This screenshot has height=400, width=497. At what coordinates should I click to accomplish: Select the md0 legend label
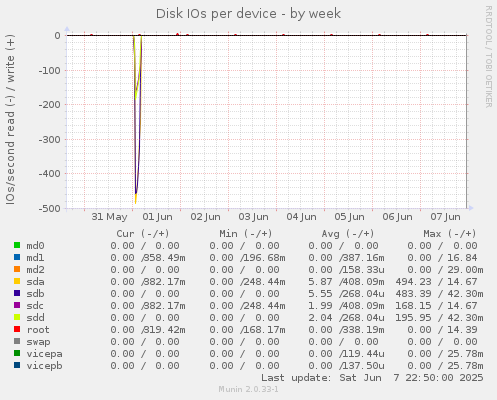[x=35, y=246]
